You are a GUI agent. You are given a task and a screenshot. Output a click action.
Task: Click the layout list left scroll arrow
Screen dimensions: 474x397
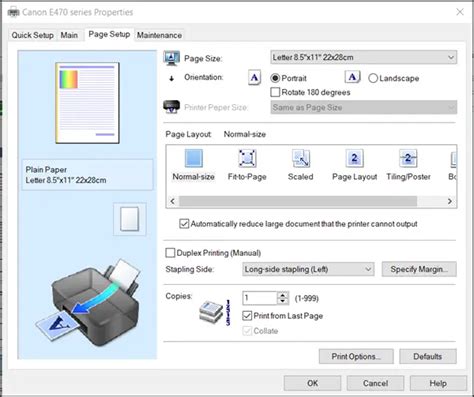(172, 201)
